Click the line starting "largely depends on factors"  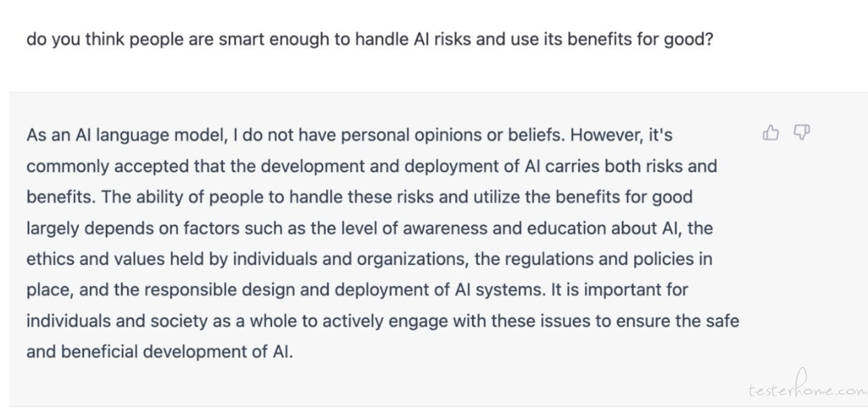[x=370, y=228]
